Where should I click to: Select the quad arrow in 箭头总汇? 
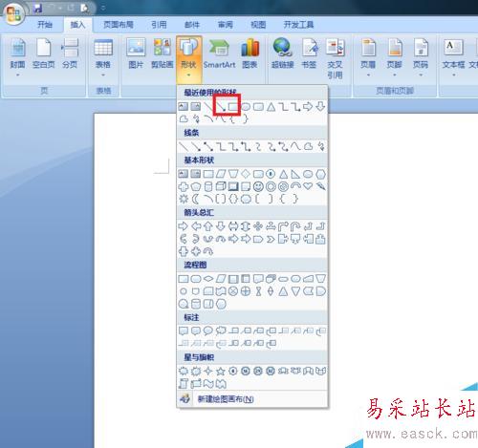pyautogui.click(x=258, y=226)
